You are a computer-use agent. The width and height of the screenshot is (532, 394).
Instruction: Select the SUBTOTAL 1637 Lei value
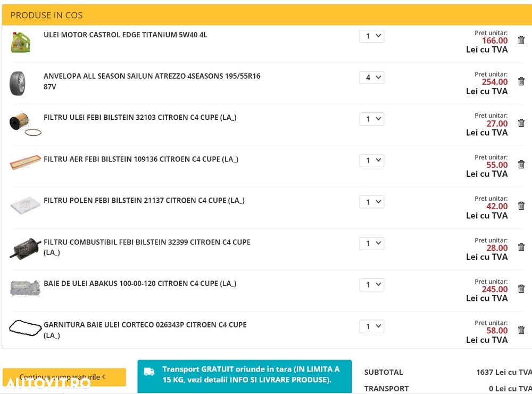click(504, 372)
